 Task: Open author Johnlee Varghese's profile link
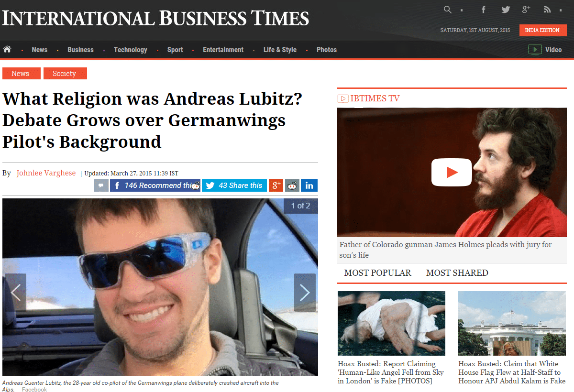point(46,173)
